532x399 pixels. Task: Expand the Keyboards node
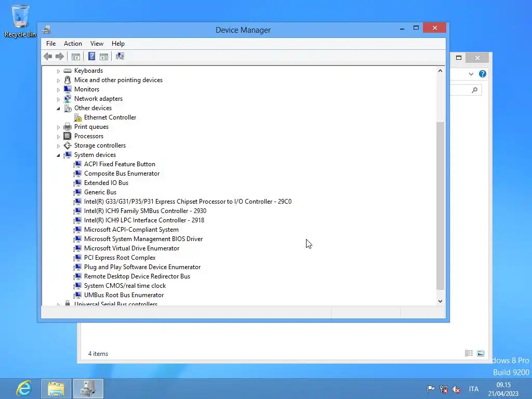58,71
